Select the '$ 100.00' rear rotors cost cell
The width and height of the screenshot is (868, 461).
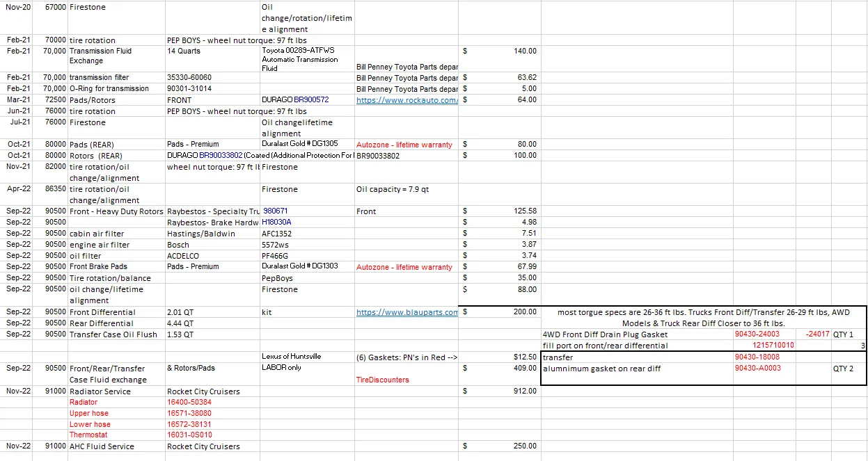click(x=499, y=156)
